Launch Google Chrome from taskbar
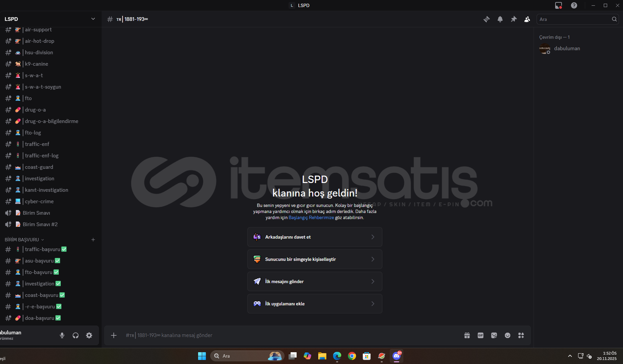The height and width of the screenshot is (364, 623). (x=352, y=356)
